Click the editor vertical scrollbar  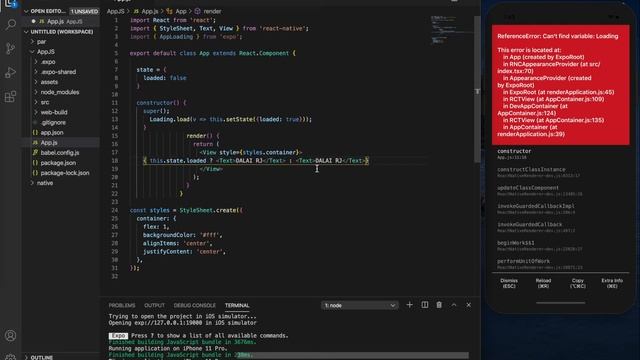coord(477,89)
